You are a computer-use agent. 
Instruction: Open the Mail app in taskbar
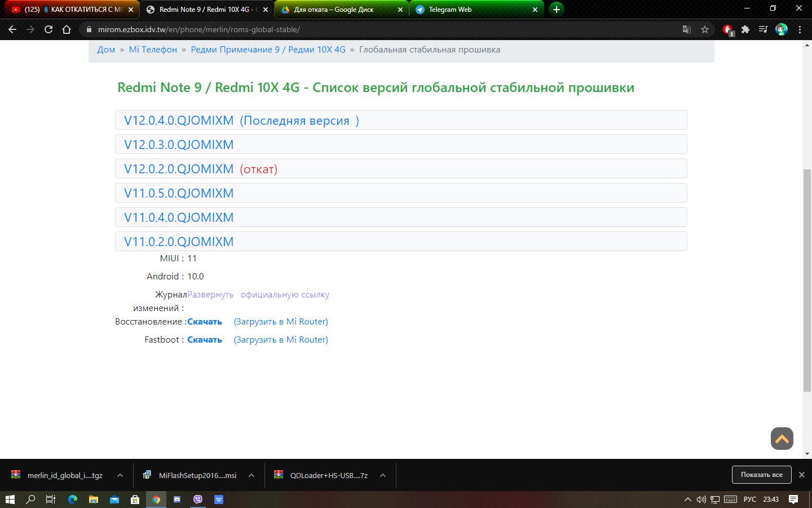click(x=114, y=500)
